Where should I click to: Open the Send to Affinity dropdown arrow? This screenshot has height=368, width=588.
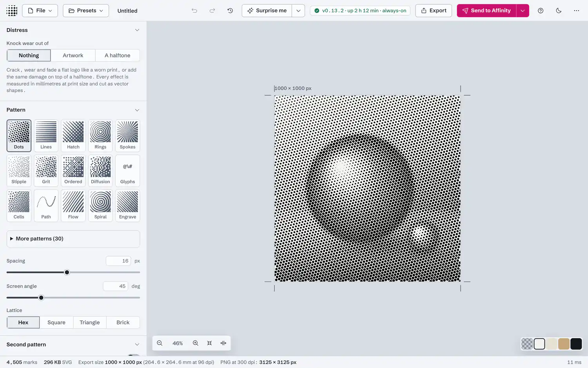pos(523,11)
